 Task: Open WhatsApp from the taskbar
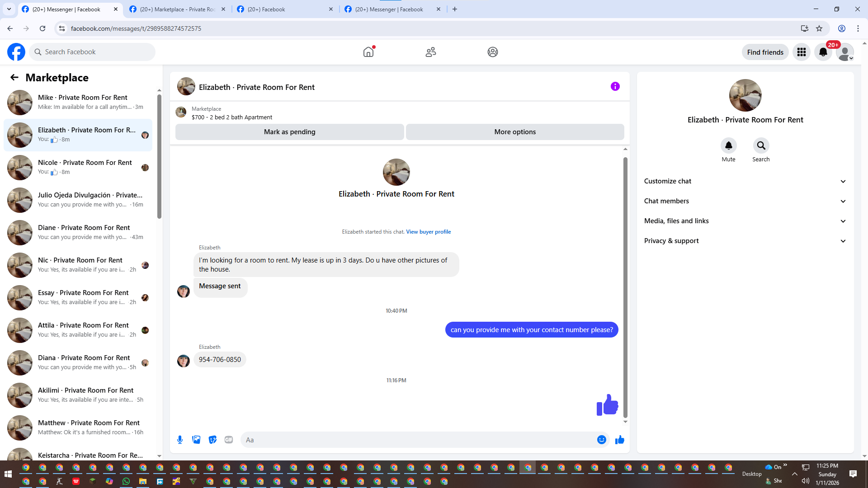point(126,481)
